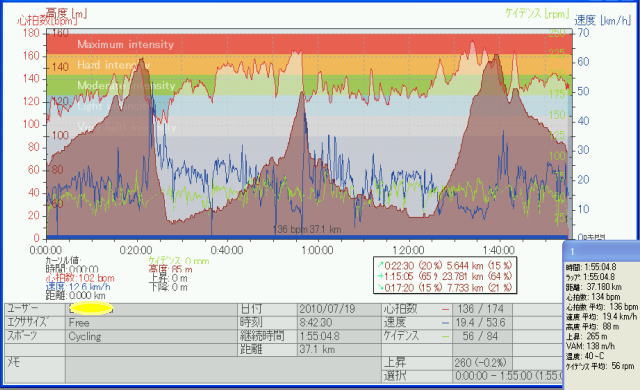
Task: Click the red heart rate legend line
Action: click(x=445, y=310)
